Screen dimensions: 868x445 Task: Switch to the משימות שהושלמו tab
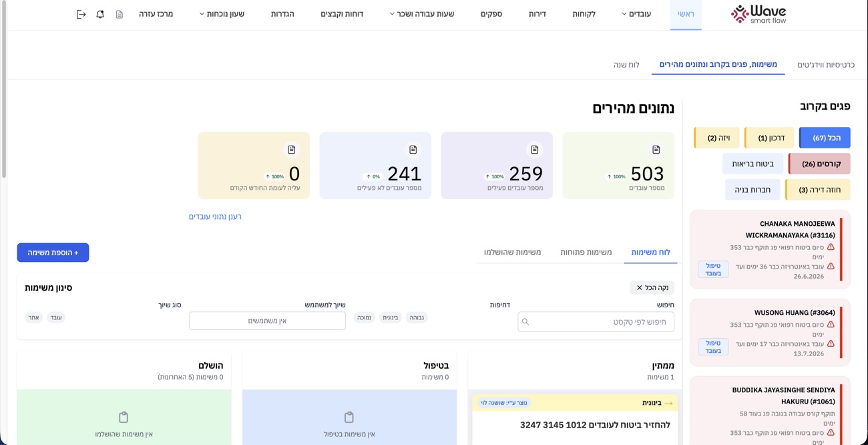coord(512,253)
